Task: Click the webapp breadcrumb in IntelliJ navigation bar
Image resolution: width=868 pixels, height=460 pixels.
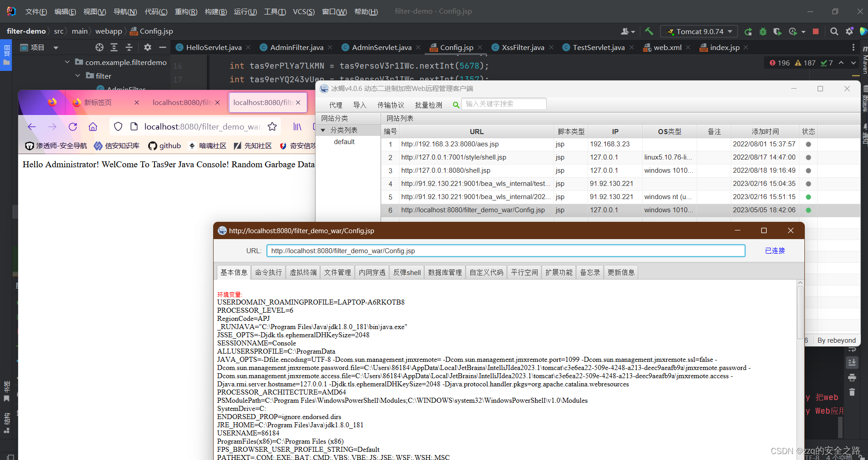Action: click(109, 31)
